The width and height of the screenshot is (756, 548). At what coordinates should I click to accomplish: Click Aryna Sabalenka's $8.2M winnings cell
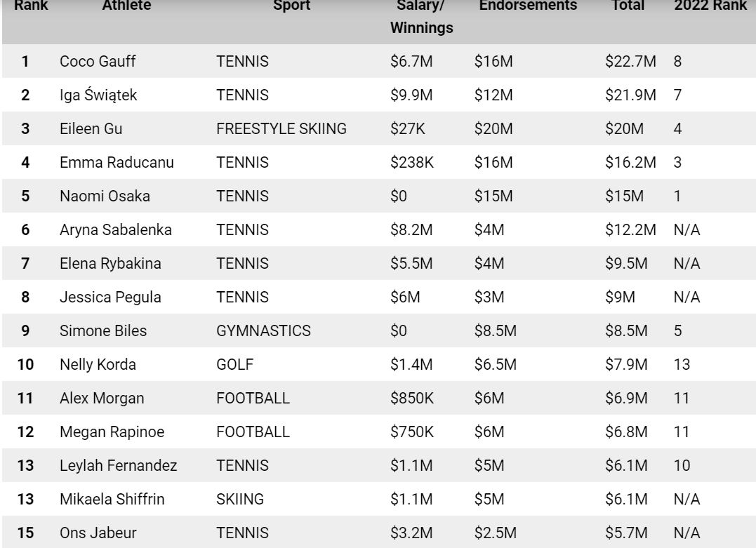pos(411,230)
